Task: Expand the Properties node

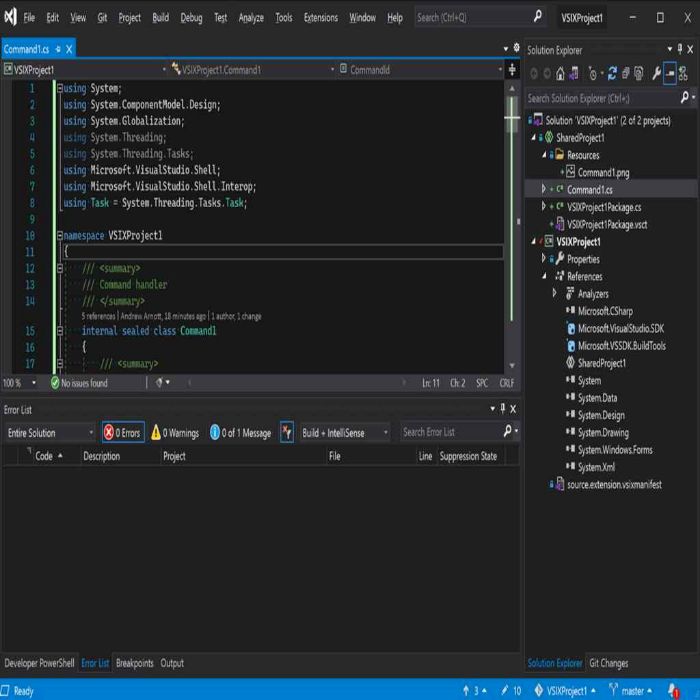Action: pyautogui.click(x=543, y=258)
